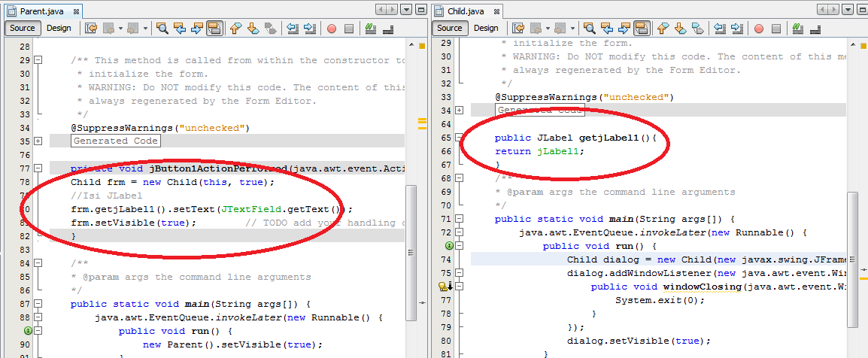Viewport: 868px width, 358px height.
Task: Find next occurrence in Parent.java toolbar
Action: 197,29
